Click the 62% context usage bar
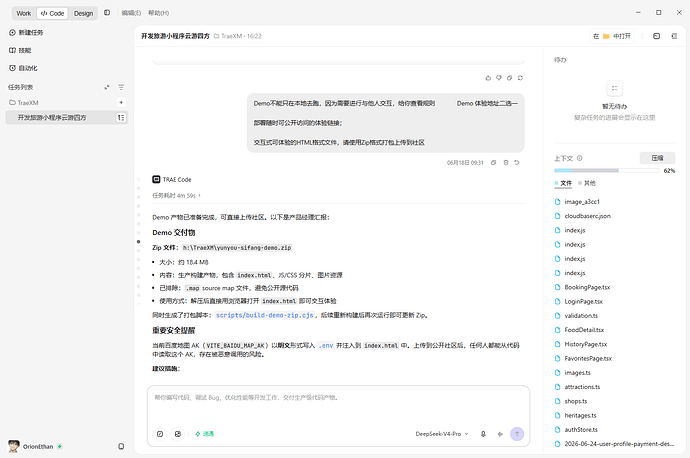Screen dimensions: 690x458 pyautogui.click(x=606, y=170)
